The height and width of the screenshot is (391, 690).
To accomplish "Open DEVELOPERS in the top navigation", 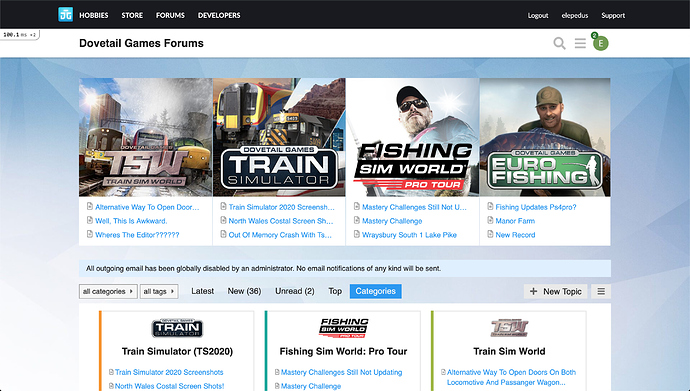I will click(219, 15).
